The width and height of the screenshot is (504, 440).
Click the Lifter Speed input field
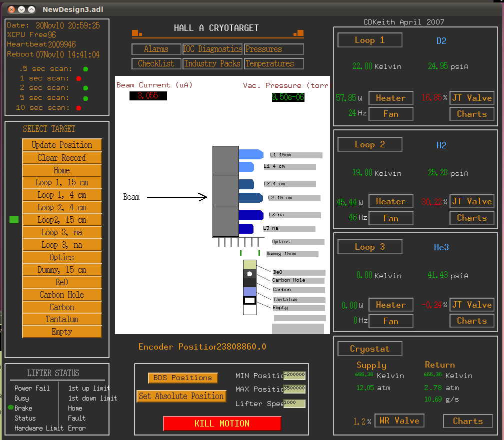pyautogui.click(x=294, y=404)
